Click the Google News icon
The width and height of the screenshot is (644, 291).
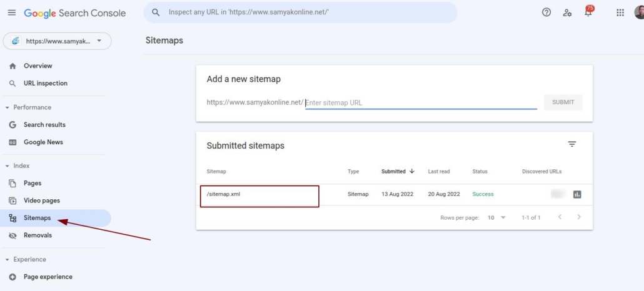[13, 142]
